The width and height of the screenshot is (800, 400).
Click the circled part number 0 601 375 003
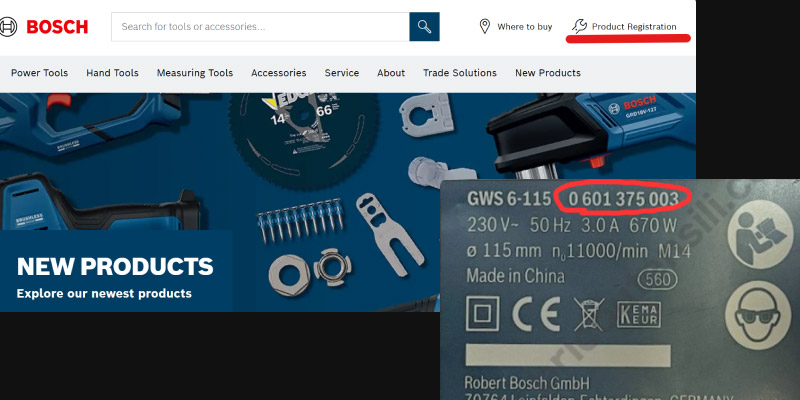(x=624, y=197)
